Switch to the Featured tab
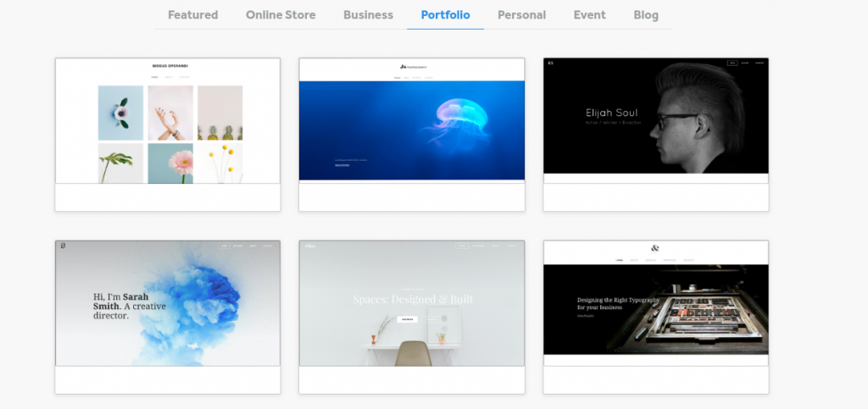This screenshot has height=409, width=868. coord(192,15)
